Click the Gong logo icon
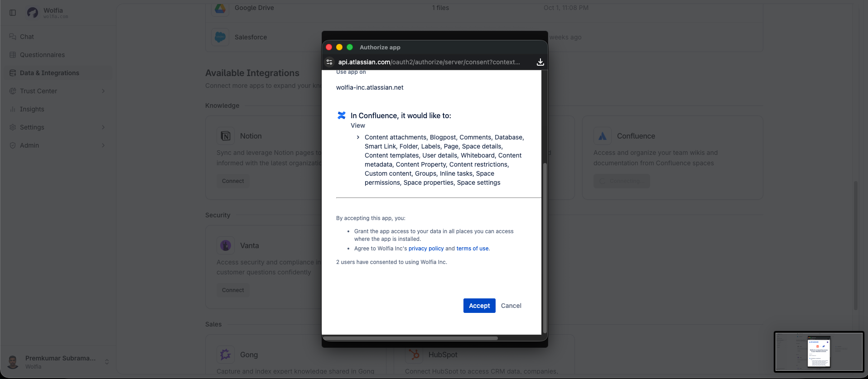Image resolution: width=868 pixels, height=379 pixels. point(226,355)
